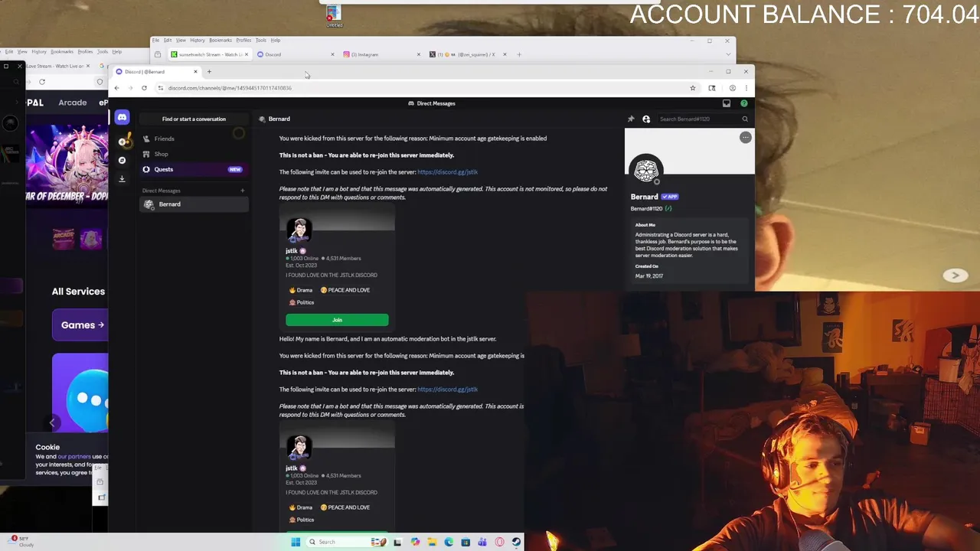Reload the Discord page
Viewport: 980px width, 551px height.
pos(144,88)
